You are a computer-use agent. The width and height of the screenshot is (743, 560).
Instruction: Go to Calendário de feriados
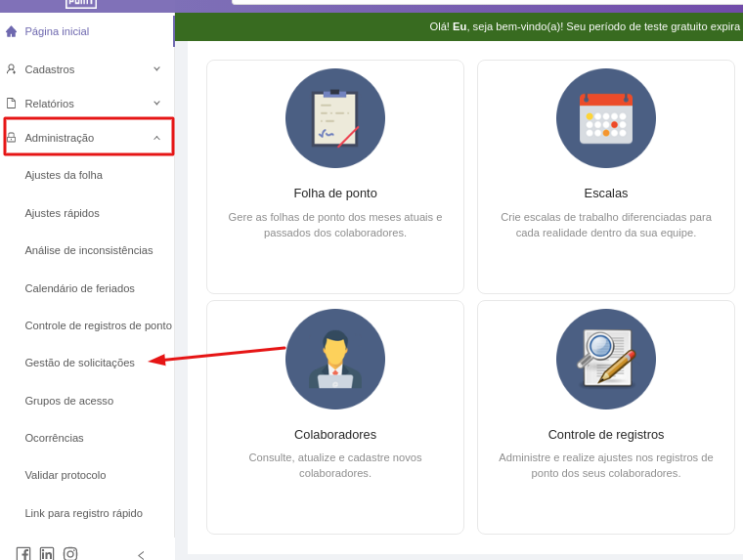pyautogui.click(x=80, y=288)
